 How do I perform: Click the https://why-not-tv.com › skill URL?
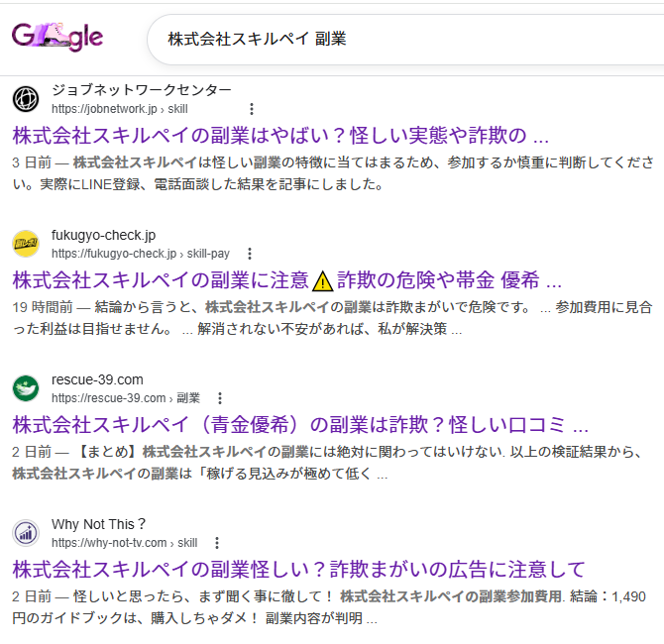tap(125, 542)
